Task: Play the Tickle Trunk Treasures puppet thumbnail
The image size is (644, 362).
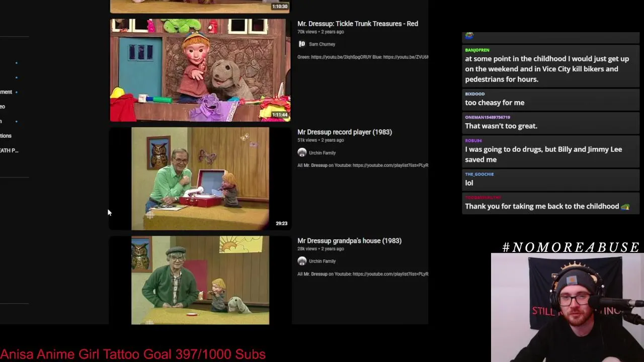Action: pyautogui.click(x=200, y=70)
